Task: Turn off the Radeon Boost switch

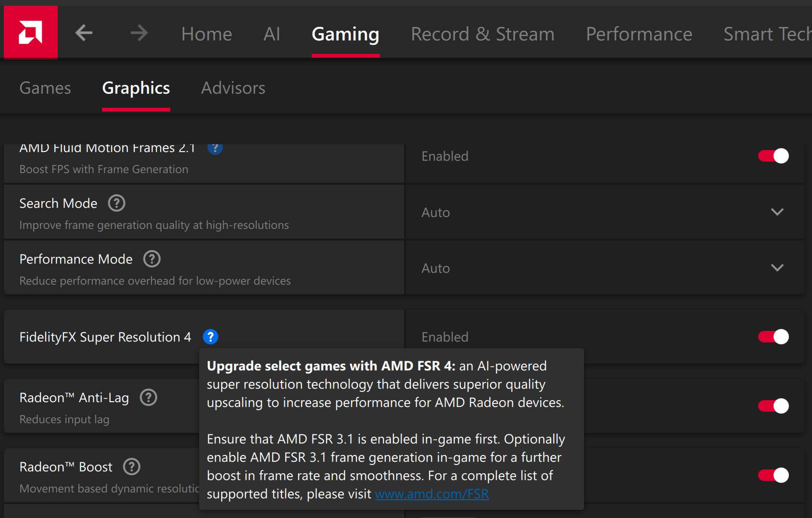Action: coord(773,475)
